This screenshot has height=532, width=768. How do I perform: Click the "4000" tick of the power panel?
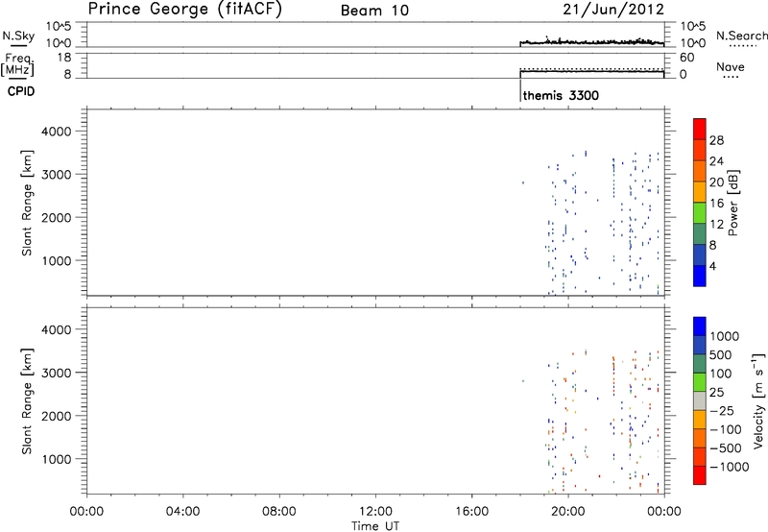click(x=57, y=132)
